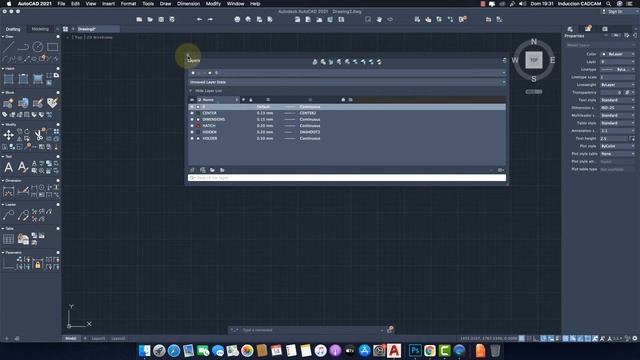
Task: Click the Type a command input field
Action: point(310,330)
